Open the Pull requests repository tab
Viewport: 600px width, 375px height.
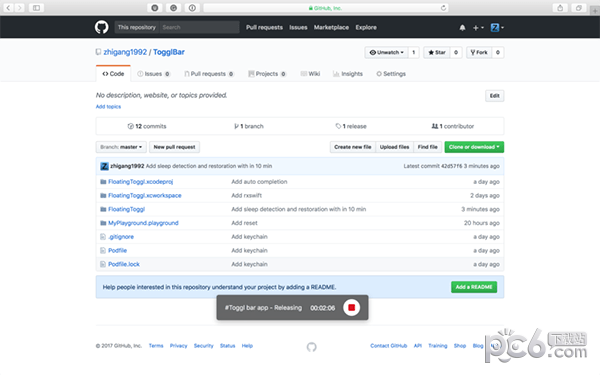pos(209,74)
